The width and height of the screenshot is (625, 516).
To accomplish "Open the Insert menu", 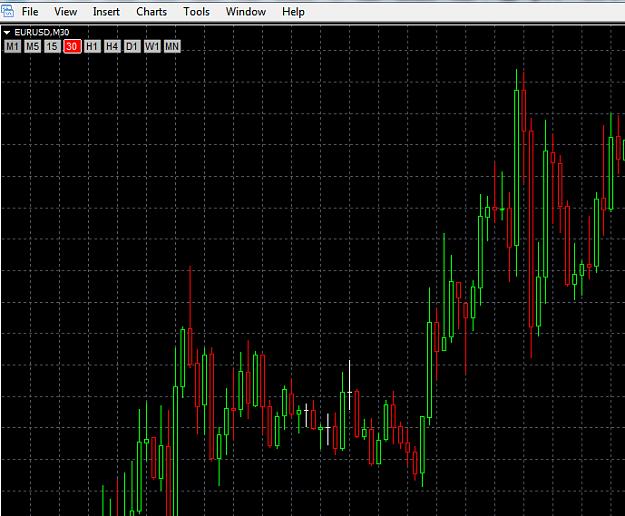I will point(106,12).
